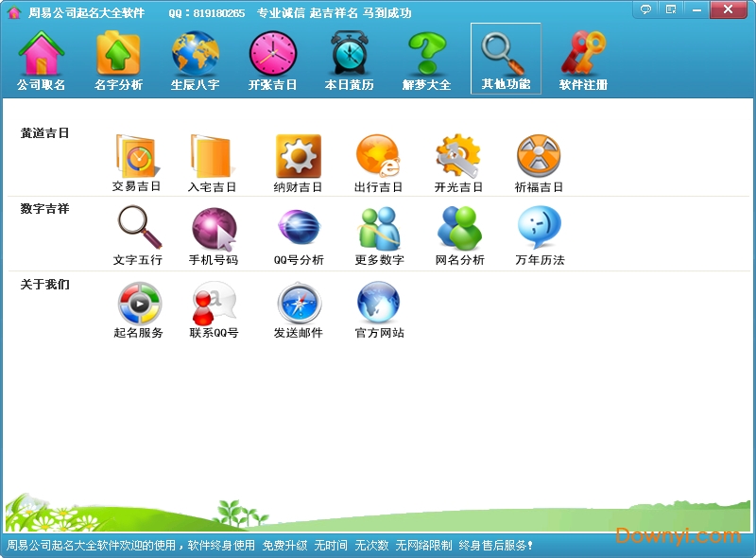Click the 联系QQ号 contact icon
This screenshot has width=756, height=558.
pos(215,303)
